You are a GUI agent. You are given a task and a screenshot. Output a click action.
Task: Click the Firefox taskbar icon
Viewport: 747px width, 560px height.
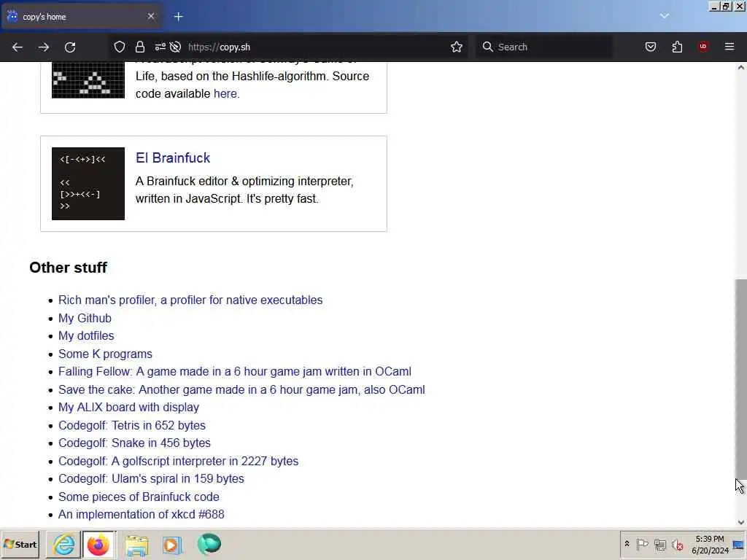tap(98, 544)
